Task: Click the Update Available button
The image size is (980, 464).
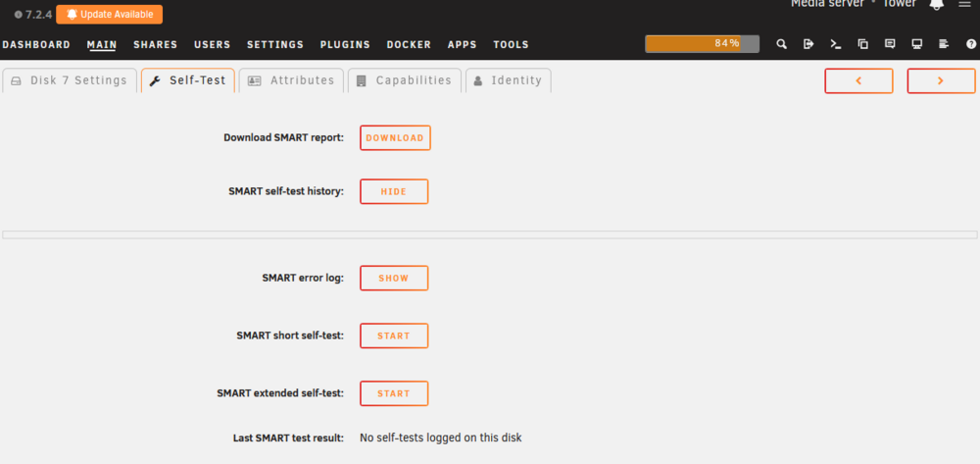Action: [x=110, y=15]
